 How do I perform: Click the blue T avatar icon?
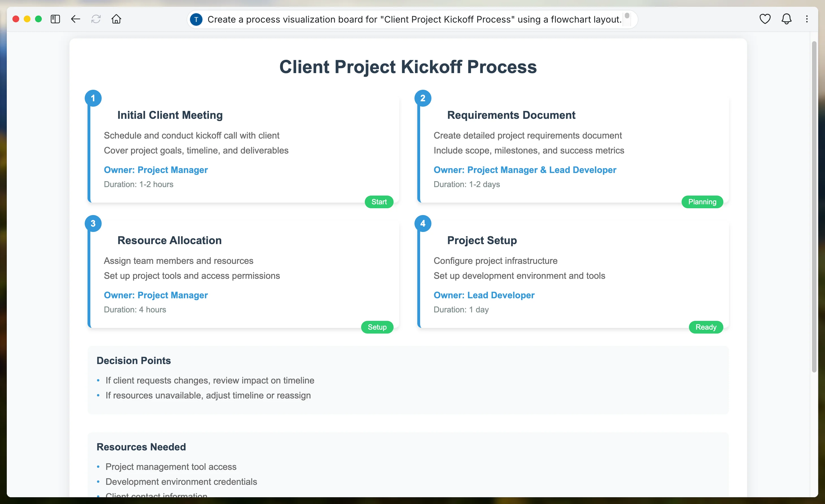[x=196, y=19]
